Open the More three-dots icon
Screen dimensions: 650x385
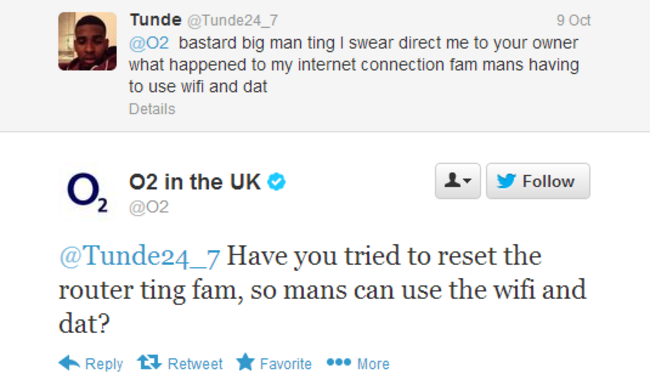click(x=339, y=363)
